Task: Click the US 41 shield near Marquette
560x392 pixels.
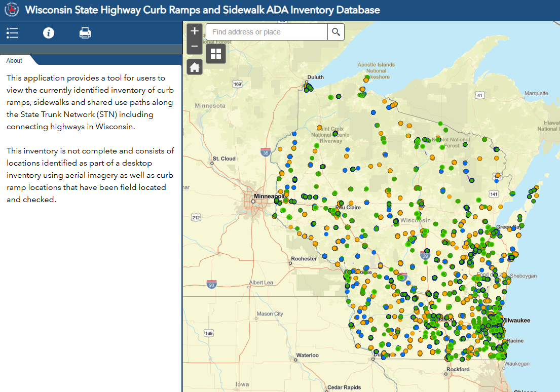Action: click(479, 95)
